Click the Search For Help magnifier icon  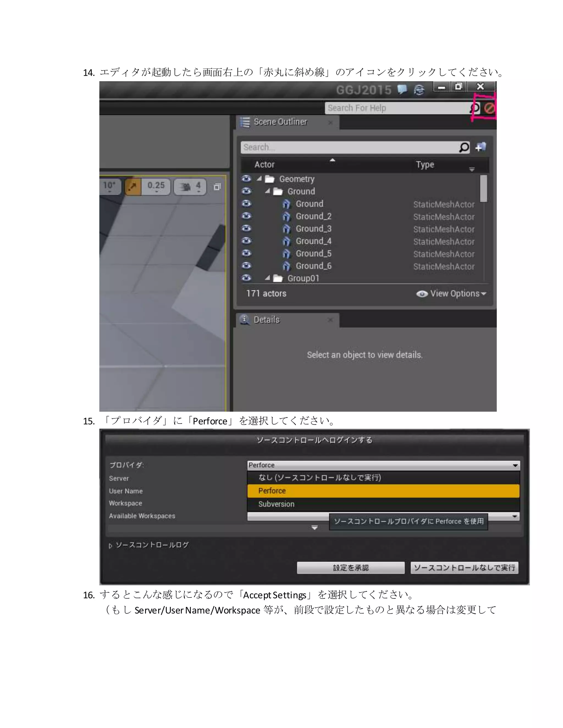[474, 108]
